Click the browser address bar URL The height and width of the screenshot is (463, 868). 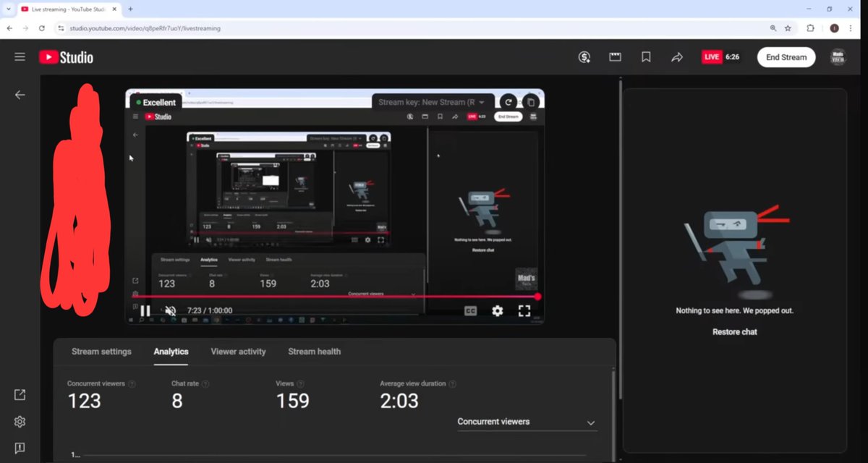pyautogui.click(x=145, y=28)
